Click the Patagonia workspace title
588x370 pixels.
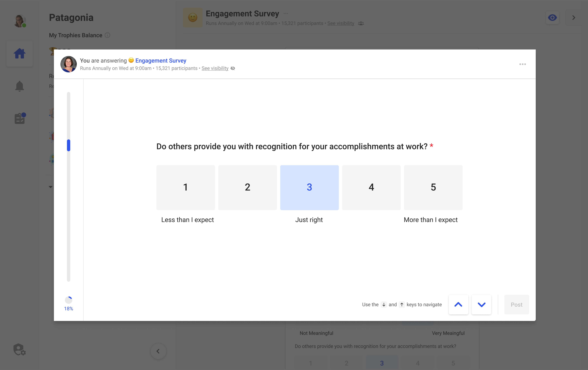tap(71, 18)
